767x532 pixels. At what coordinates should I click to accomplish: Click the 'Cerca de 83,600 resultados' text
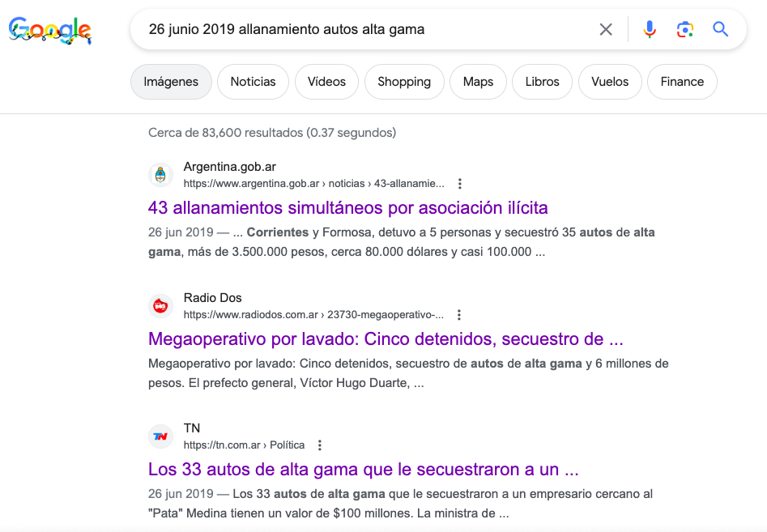click(x=272, y=133)
